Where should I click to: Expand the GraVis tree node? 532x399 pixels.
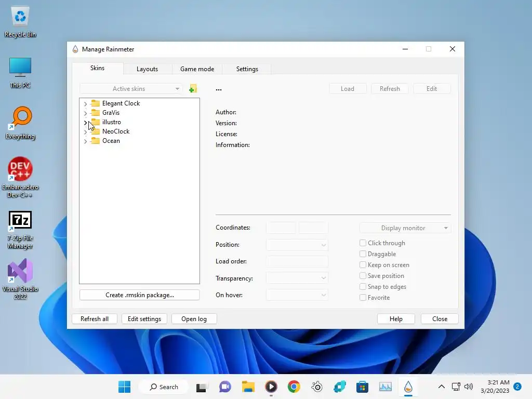[85, 113]
